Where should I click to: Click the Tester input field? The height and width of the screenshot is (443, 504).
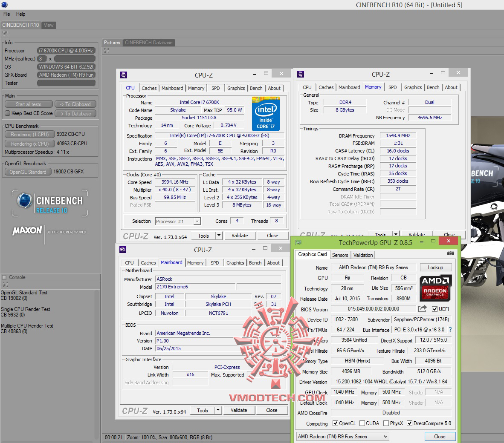[66, 83]
